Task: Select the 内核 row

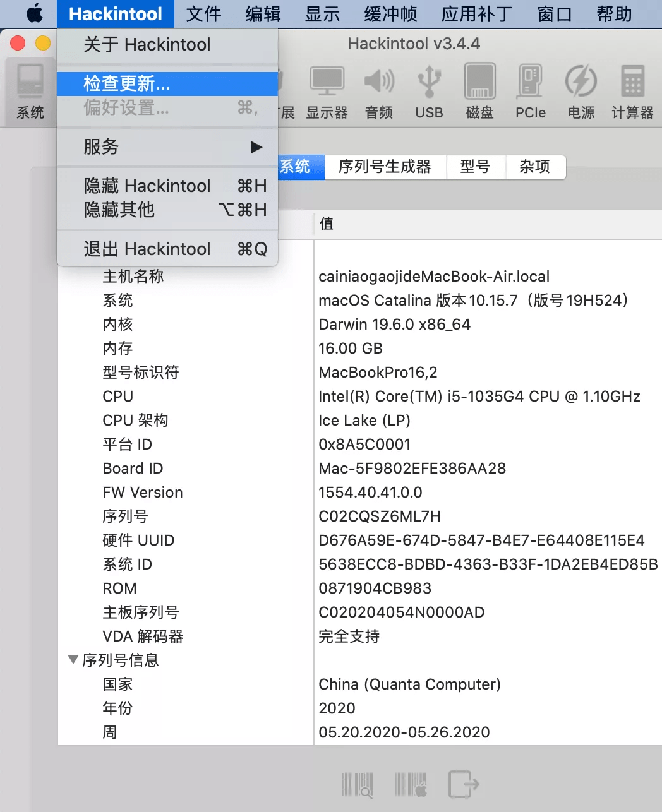Action: coord(360,325)
